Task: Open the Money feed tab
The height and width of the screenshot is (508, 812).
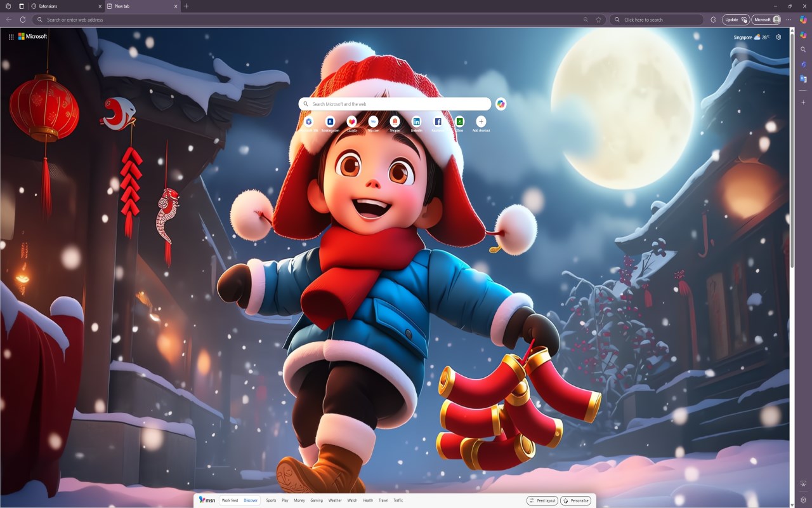Action: click(x=299, y=500)
